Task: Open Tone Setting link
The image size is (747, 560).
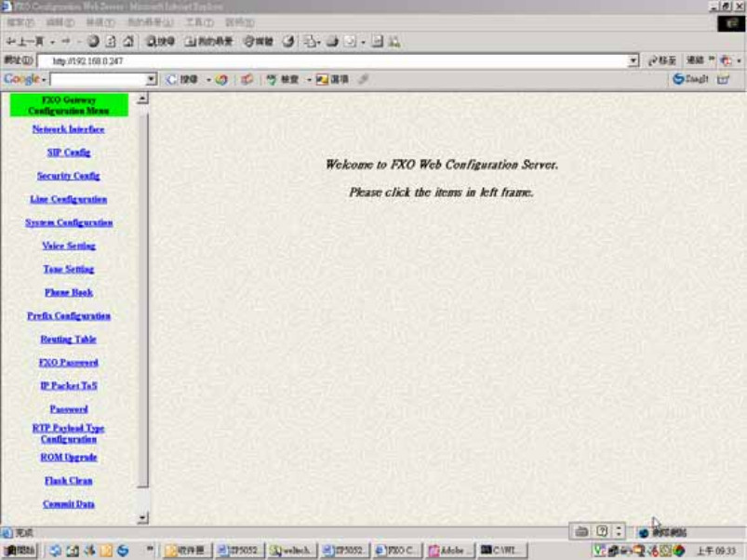Action: tap(69, 269)
